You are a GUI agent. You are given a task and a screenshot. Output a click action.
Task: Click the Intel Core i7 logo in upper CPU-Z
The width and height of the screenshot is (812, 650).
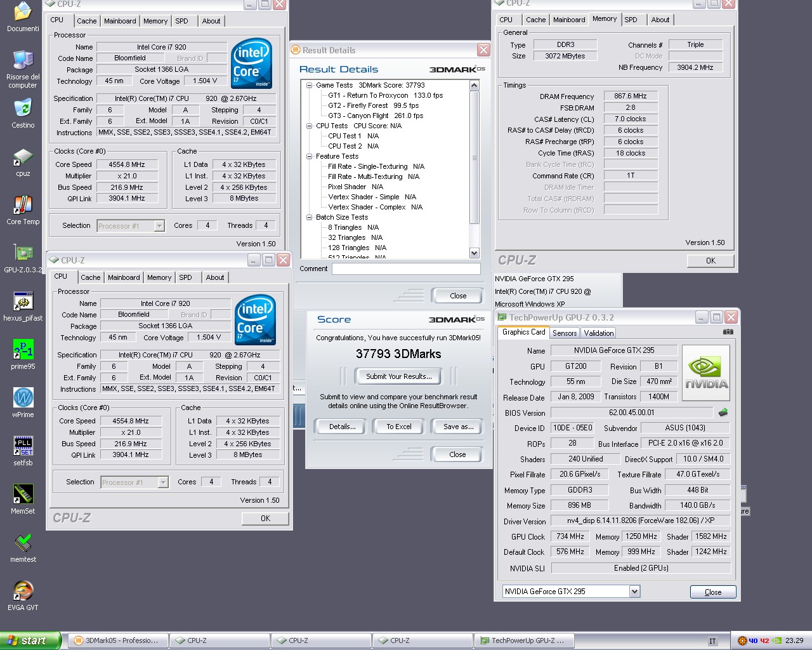[x=251, y=63]
